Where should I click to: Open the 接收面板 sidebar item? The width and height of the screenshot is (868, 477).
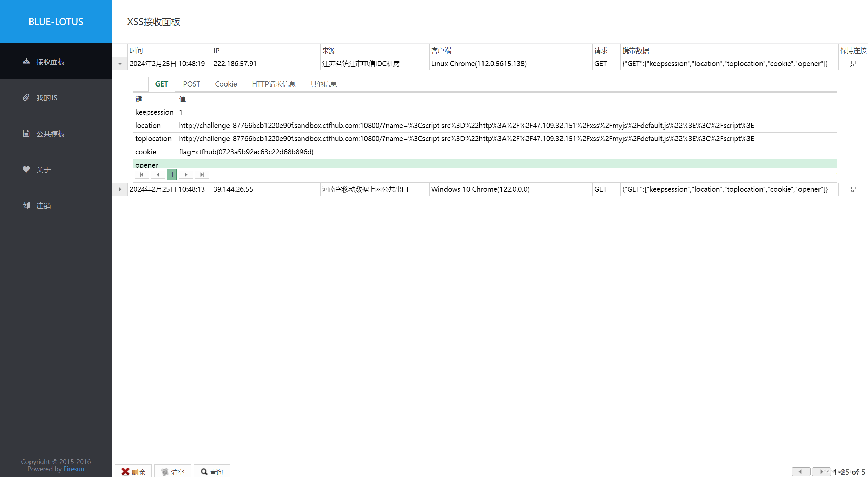56,61
